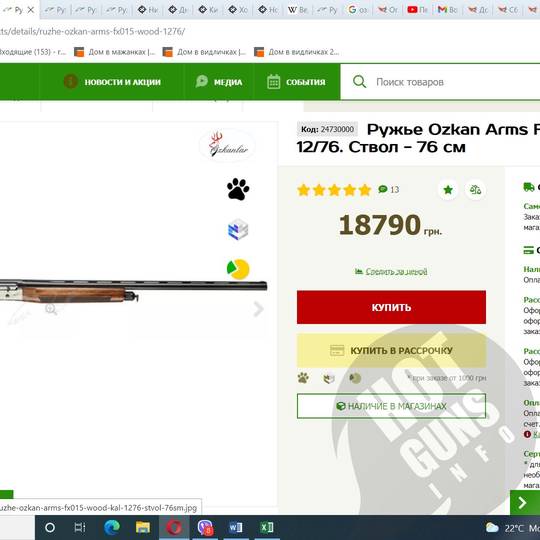Open the 13 reviews comment icon
This screenshot has width=540, height=540.
click(x=383, y=189)
